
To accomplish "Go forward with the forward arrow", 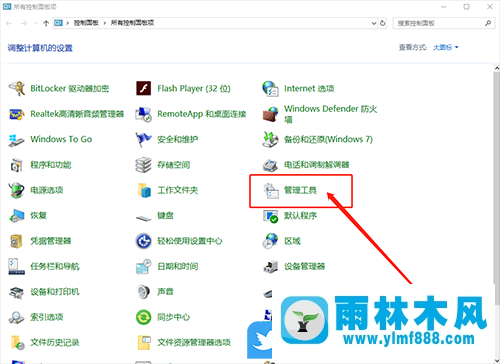I will click(23, 23).
